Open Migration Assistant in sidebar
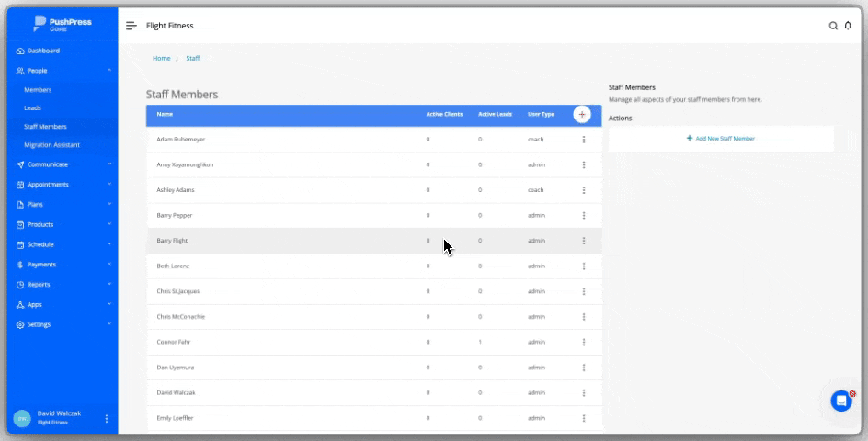This screenshot has width=868, height=441. (51, 145)
